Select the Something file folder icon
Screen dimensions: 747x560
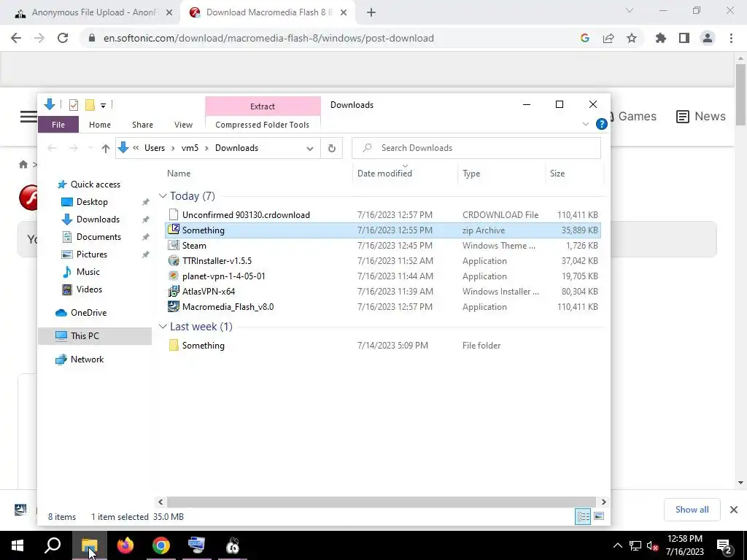point(174,345)
